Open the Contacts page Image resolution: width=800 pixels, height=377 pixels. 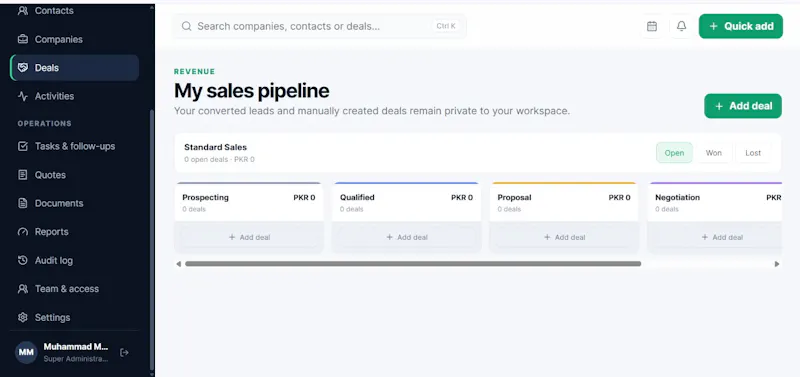tap(74, 11)
